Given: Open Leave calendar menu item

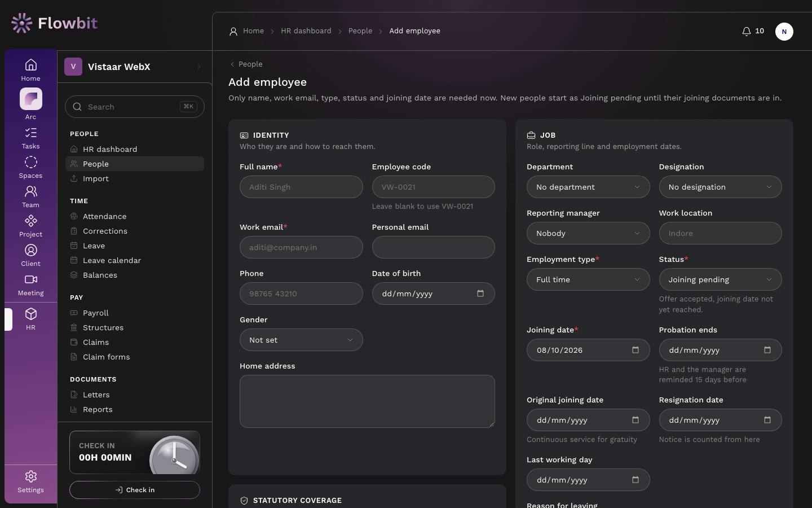Looking at the screenshot, I should click(x=135, y=260).
